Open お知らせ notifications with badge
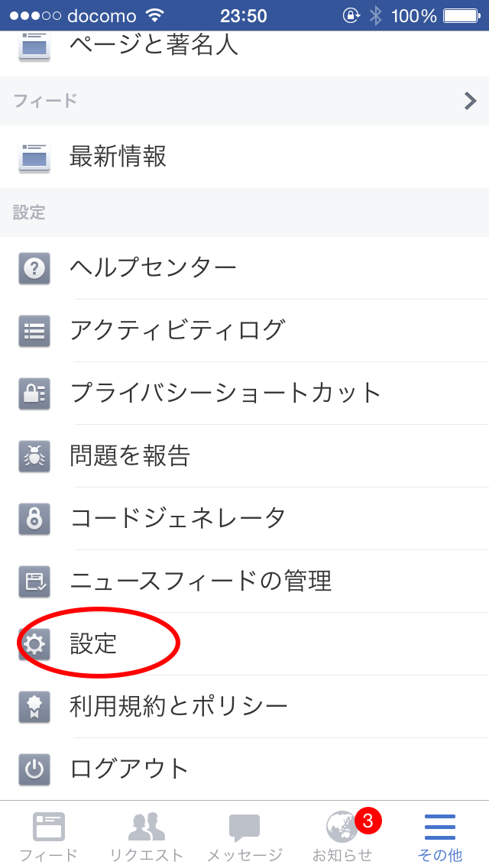Screen dimensions: 489x868 point(343,836)
